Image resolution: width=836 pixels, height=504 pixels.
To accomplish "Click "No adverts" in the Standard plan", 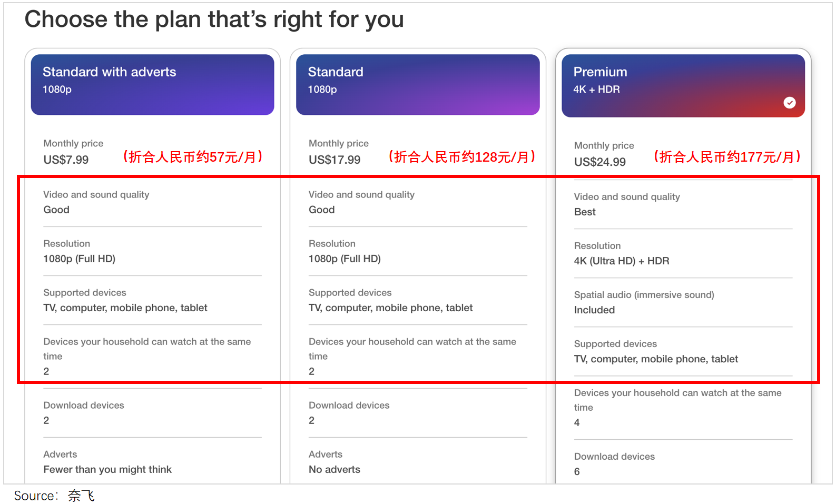I will coord(335,470).
